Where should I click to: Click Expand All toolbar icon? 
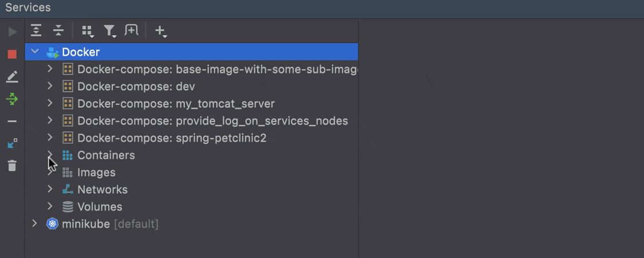(x=37, y=30)
